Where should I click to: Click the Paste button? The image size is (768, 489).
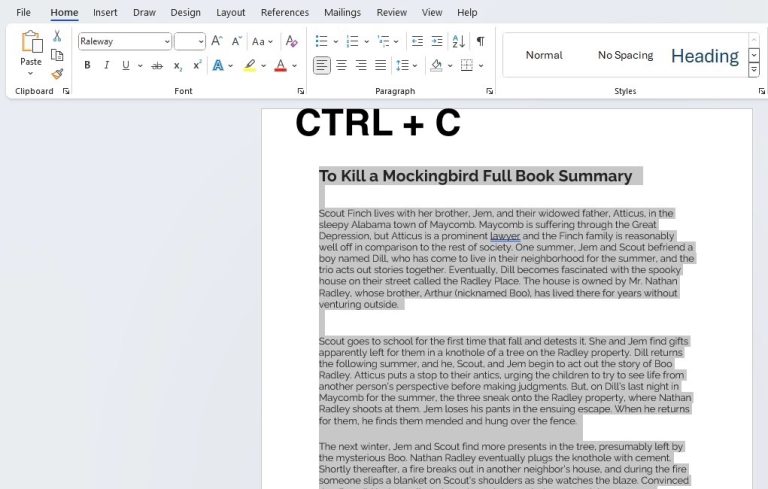point(31,62)
